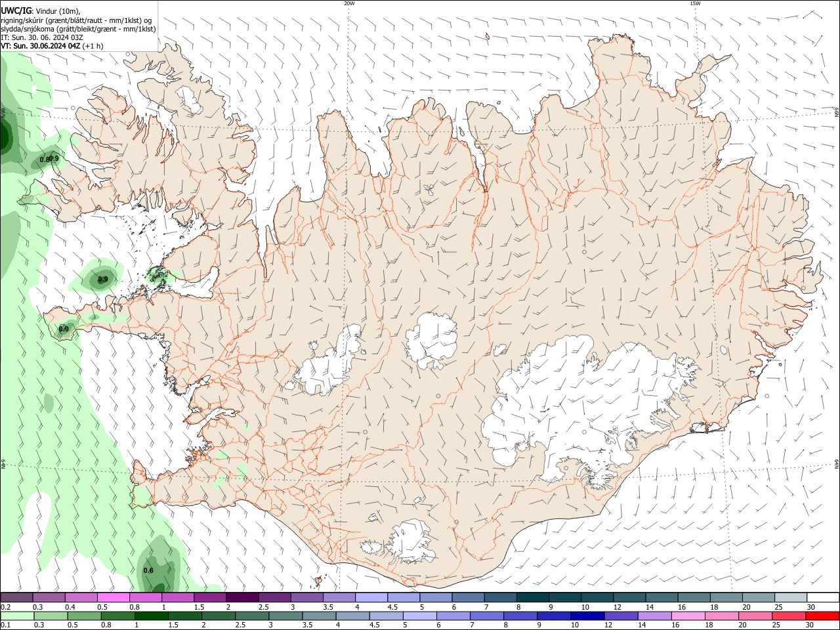Click the bottom-row legend swatch between 0.3 and 0.5
The width and height of the screenshot is (840, 630).
(x=51, y=616)
